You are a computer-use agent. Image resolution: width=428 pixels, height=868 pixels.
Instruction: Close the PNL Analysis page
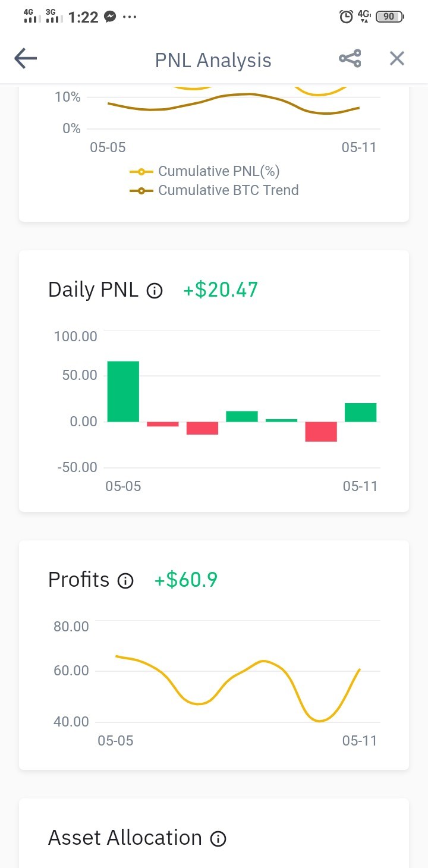point(396,58)
